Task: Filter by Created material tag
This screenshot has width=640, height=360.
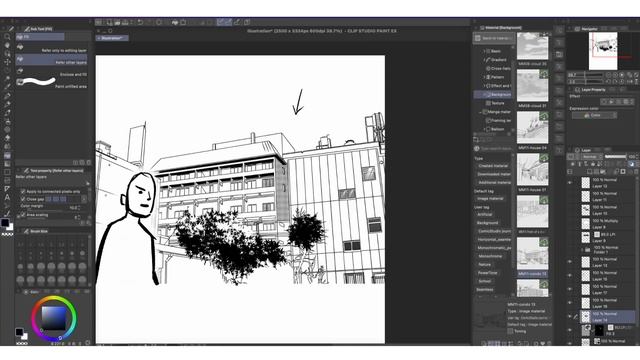Action: [x=493, y=166]
